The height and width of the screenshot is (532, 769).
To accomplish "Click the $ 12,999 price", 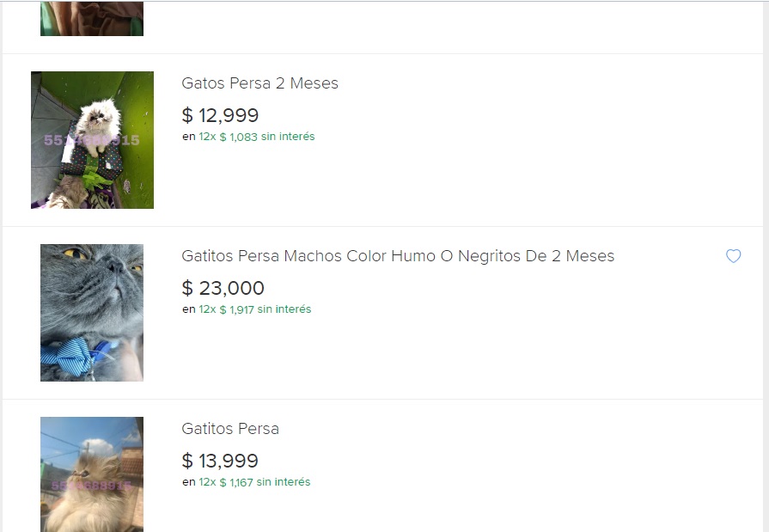I will [x=220, y=115].
